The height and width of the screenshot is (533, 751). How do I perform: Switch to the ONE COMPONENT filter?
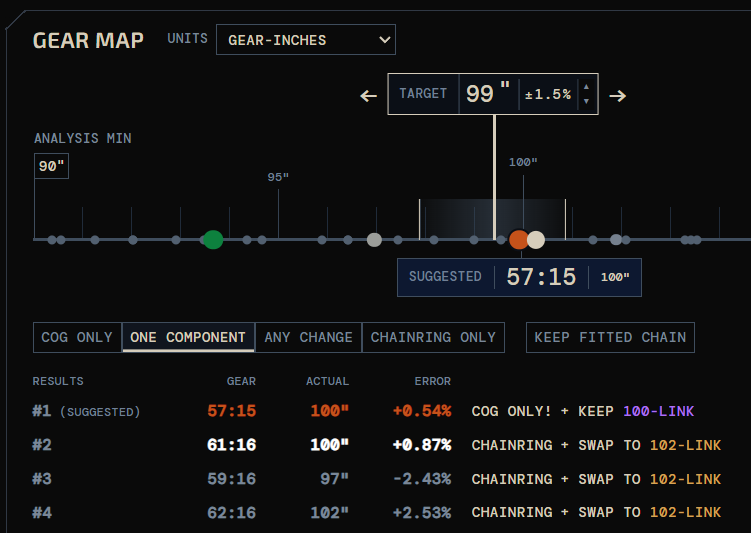(x=188, y=337)
